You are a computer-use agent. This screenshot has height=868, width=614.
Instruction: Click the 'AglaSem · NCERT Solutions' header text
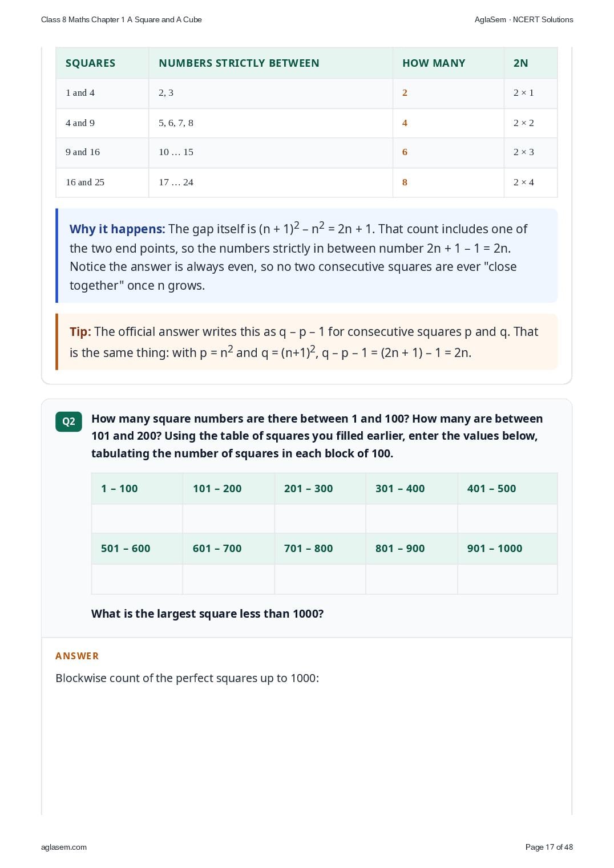pyautogui.click(x=524, y=19)
